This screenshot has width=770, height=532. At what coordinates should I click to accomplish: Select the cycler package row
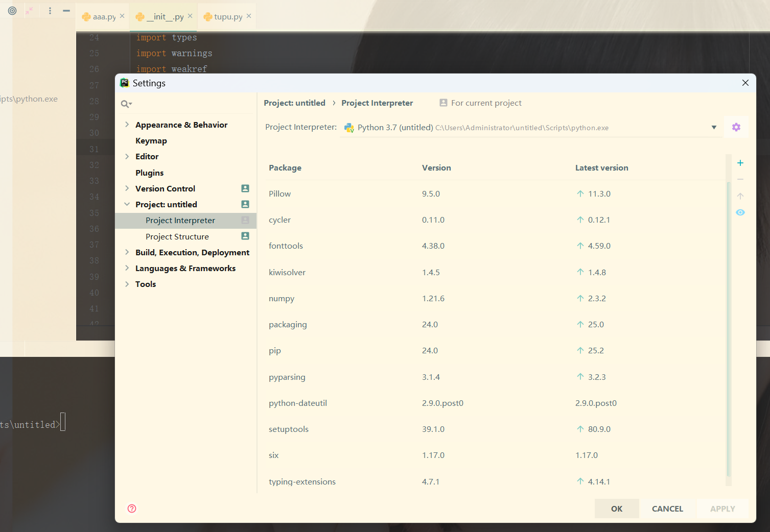tap(496, 220)
